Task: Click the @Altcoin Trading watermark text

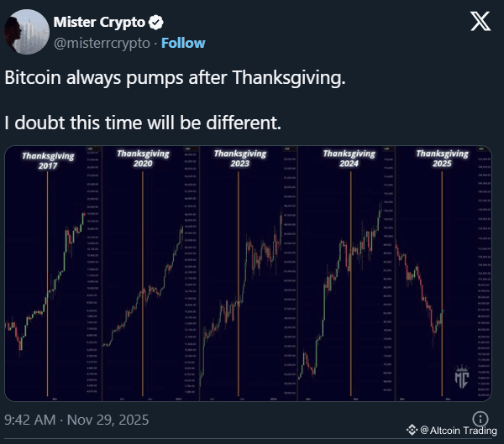Action: coord(454,431)
